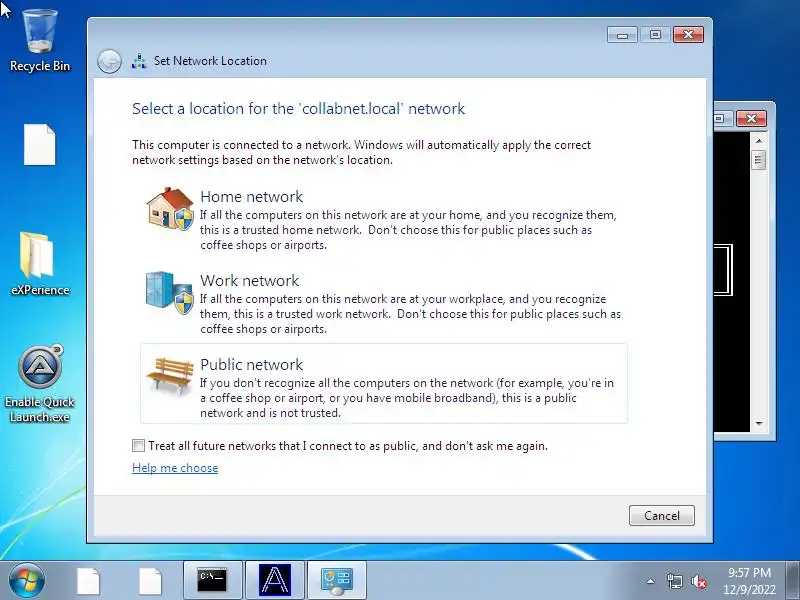The width and height of the screenshot is (800, 600).
Task: Open the Windows Start orb
Action: tap(27, 580)
